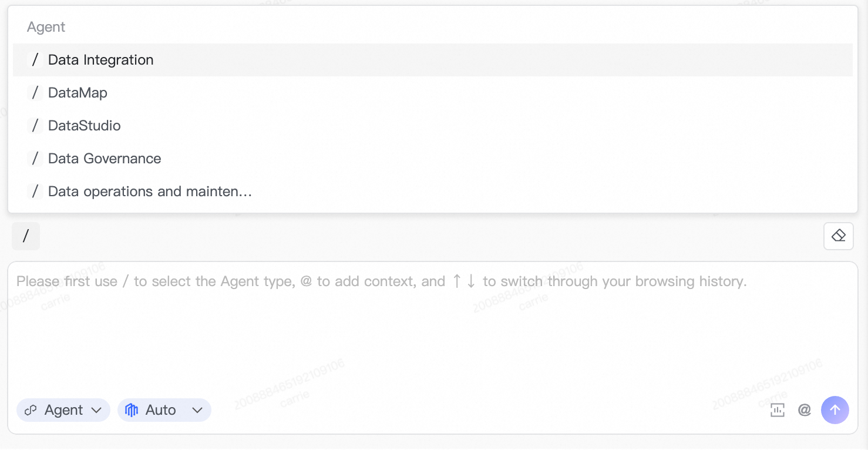Select Data Integration agent

pos(101,60)
